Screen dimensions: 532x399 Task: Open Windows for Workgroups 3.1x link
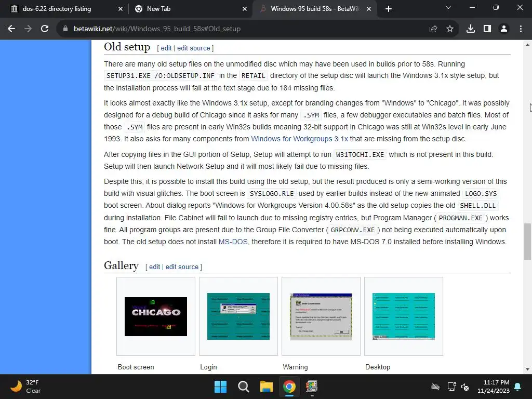(299, 139)
